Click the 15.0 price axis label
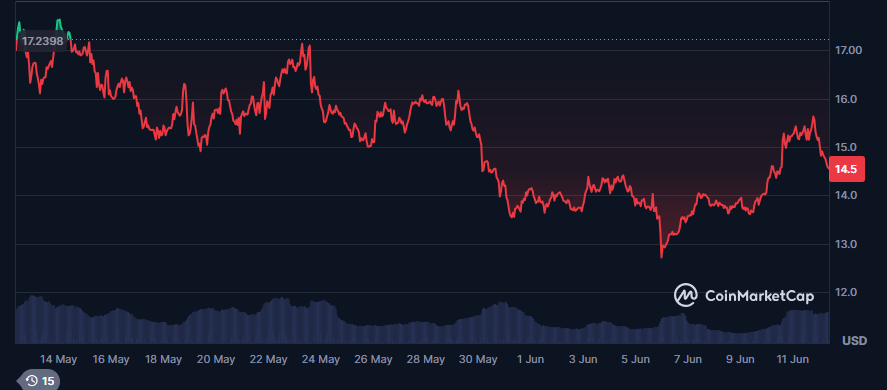887x390 pixels. [847, 147]
